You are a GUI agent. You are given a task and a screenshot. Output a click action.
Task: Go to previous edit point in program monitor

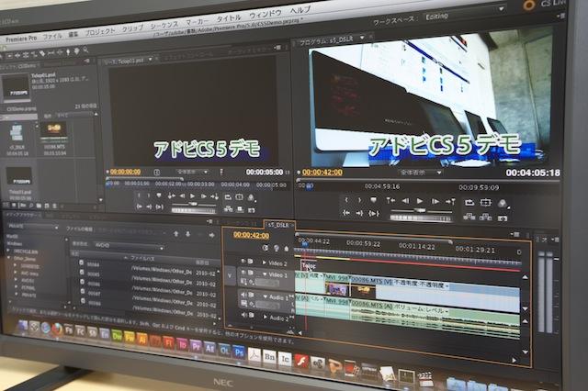coord(390,200)
